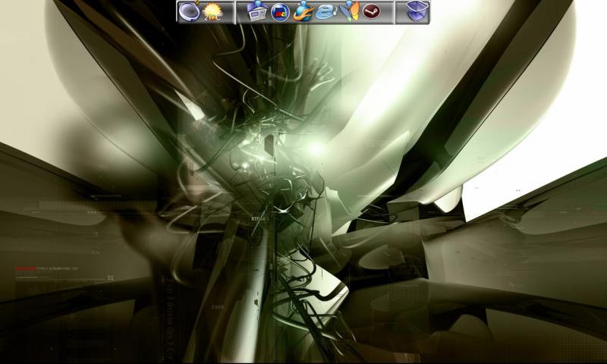
Task: Launch Steam from the dock
Action: 371,11
